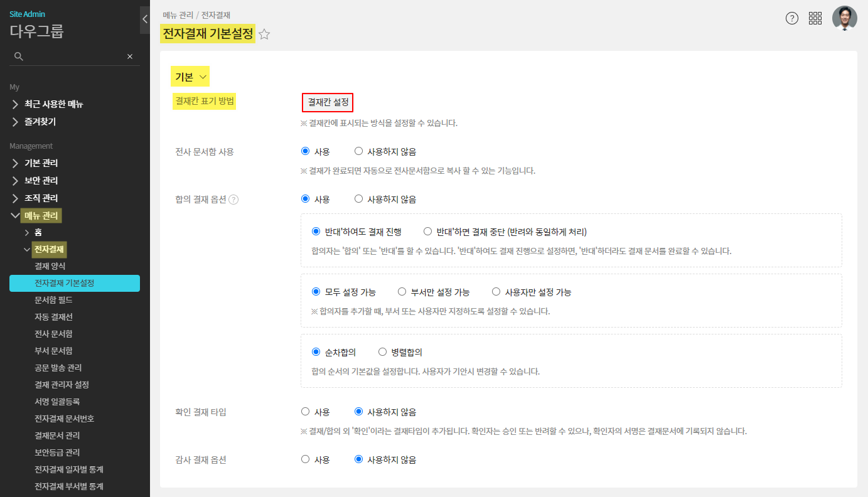This screenshot has width=868, height=497.
Task: Click the user profile avatar
Action: [844, 18]
